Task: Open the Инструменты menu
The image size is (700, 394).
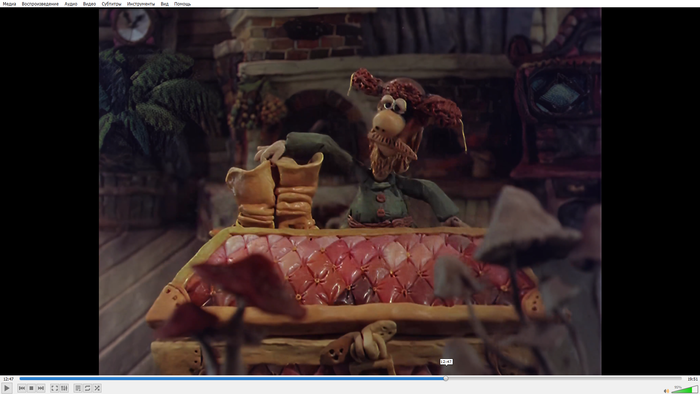Action: [x=141, y=4]
